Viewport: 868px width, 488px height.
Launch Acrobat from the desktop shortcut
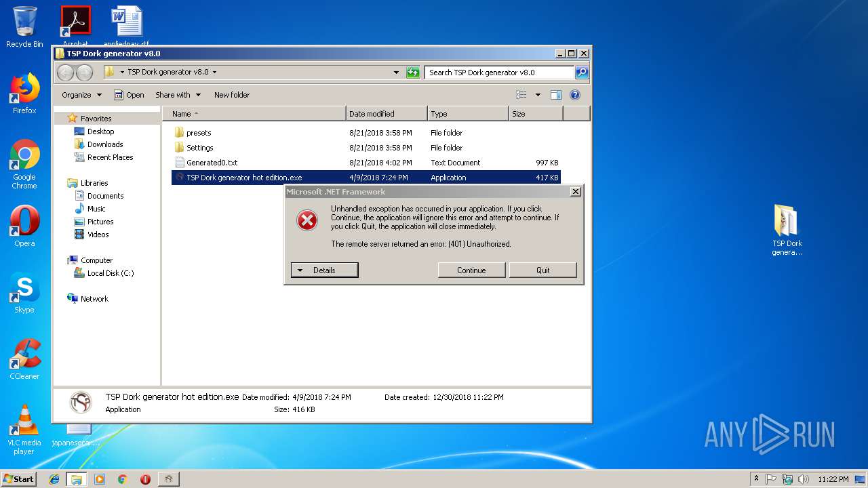click(x=75, y=26)
